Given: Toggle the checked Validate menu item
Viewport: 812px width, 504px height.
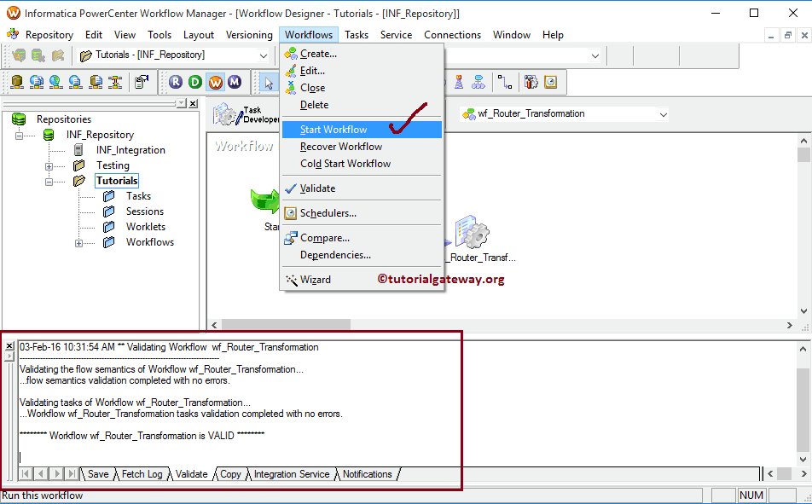Looking at the screenshot, I should point(362,188).
